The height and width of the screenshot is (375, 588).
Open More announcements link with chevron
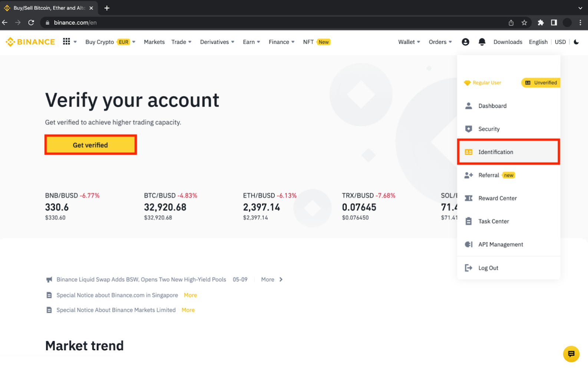coord(272,279)
